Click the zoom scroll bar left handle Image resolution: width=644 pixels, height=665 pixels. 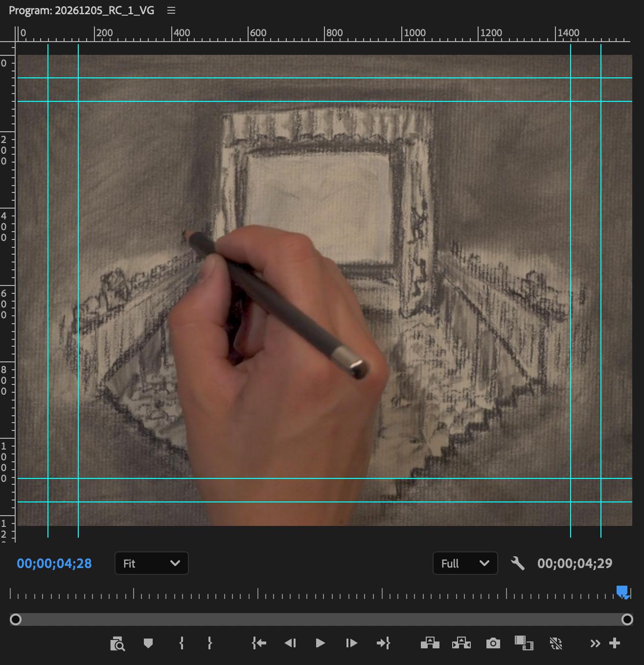click(16, 619)
